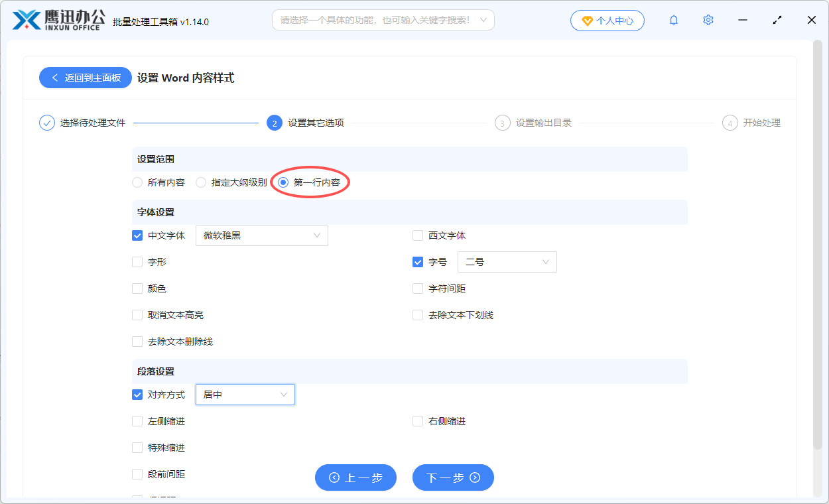Click the 返回到主面板 button
829x504 pixels.
click(85, 78)
